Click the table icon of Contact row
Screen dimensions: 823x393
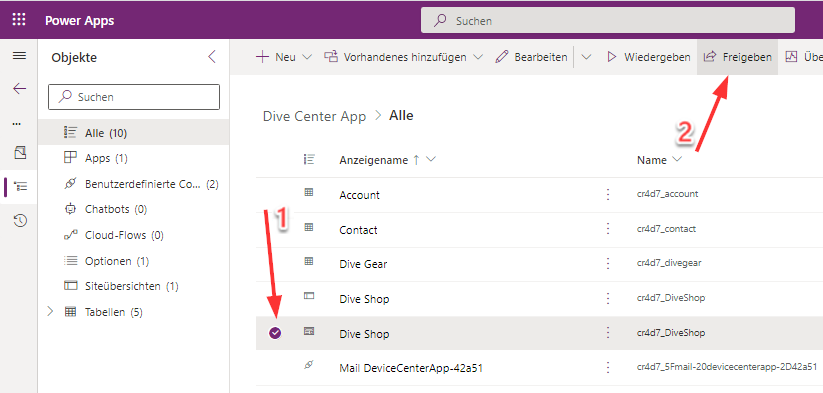[x=309, y=227]
